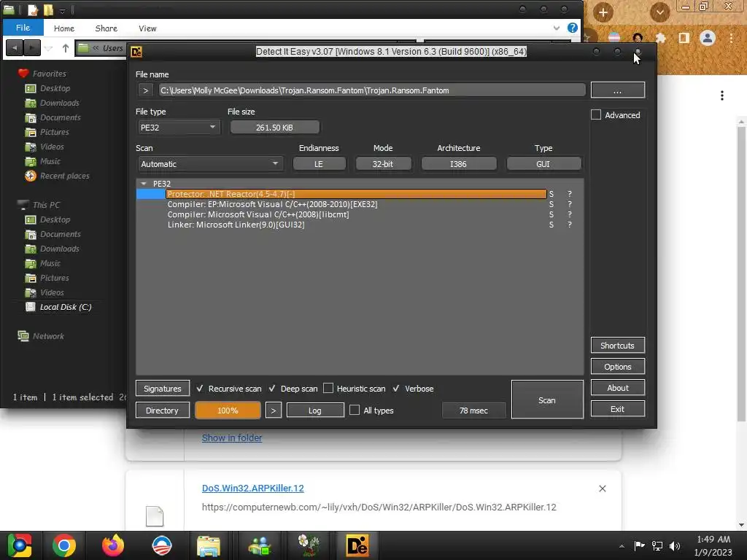Open Action Center flag in tray
This screenshot has height=560, width=747.
pyautogui.click(x=639, y=545)
